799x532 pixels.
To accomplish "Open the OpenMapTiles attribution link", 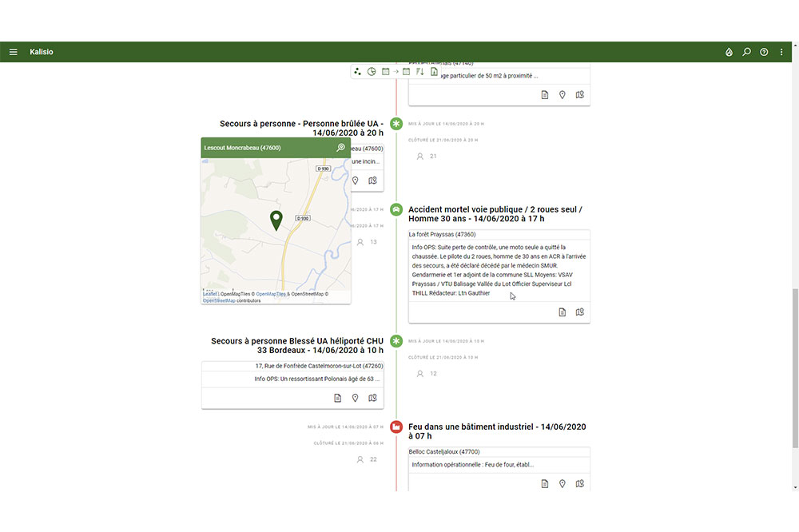I will (271, 294).
